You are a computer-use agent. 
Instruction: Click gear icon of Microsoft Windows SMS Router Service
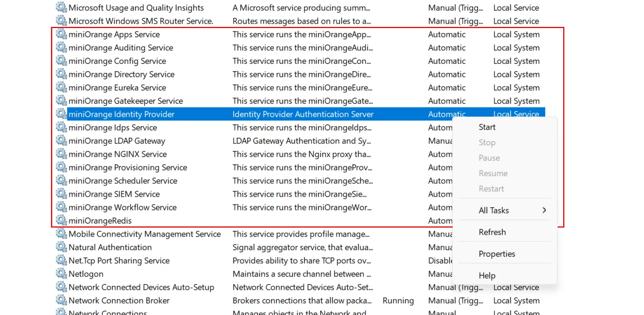(61, 21)
